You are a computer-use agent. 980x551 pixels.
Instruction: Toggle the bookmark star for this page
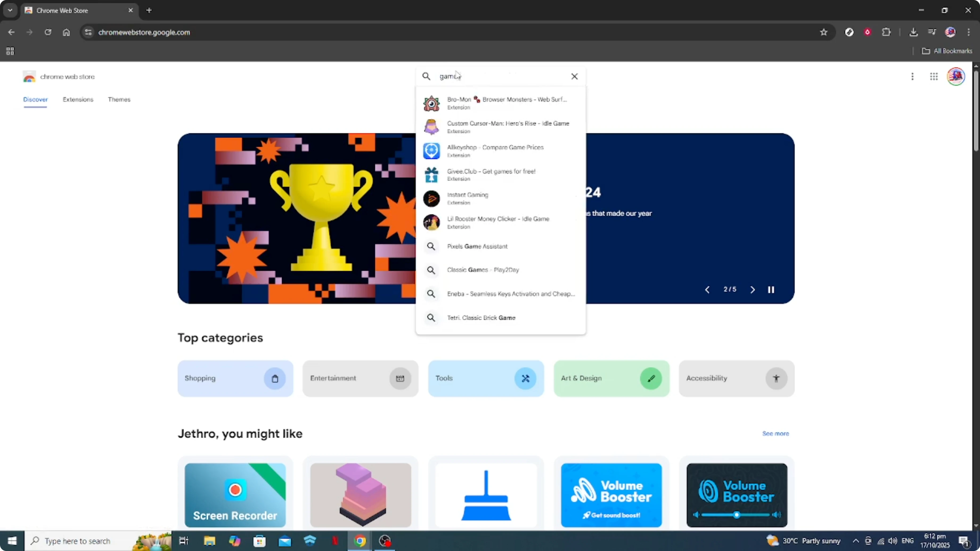click(x=824, y=32)
